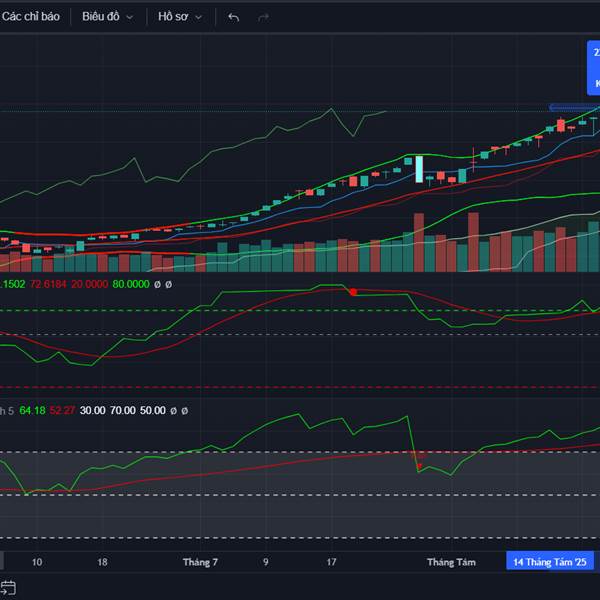
Task: Click the 20.0000 indicator value
Action: click(90, 284)
